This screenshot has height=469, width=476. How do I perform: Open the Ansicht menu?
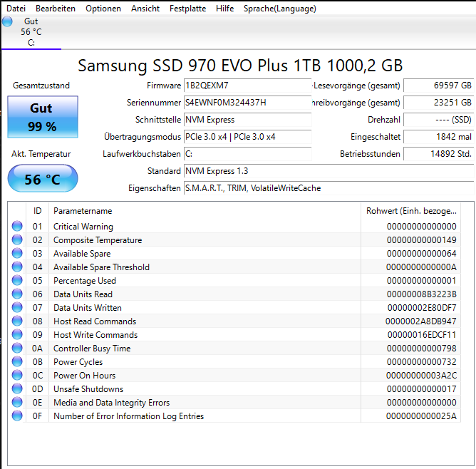click(x=145, y=9)
